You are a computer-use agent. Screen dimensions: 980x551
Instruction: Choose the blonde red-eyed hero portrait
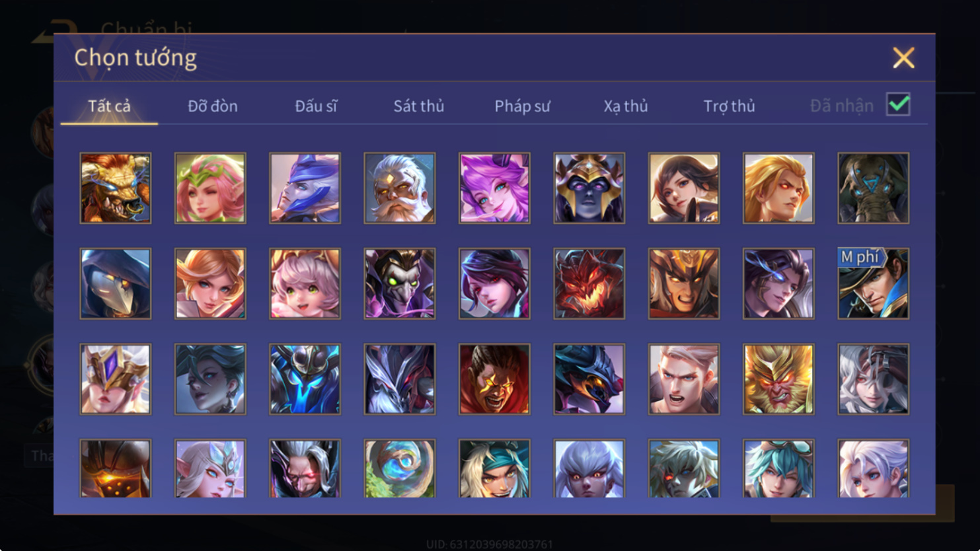tap(778, 188)
